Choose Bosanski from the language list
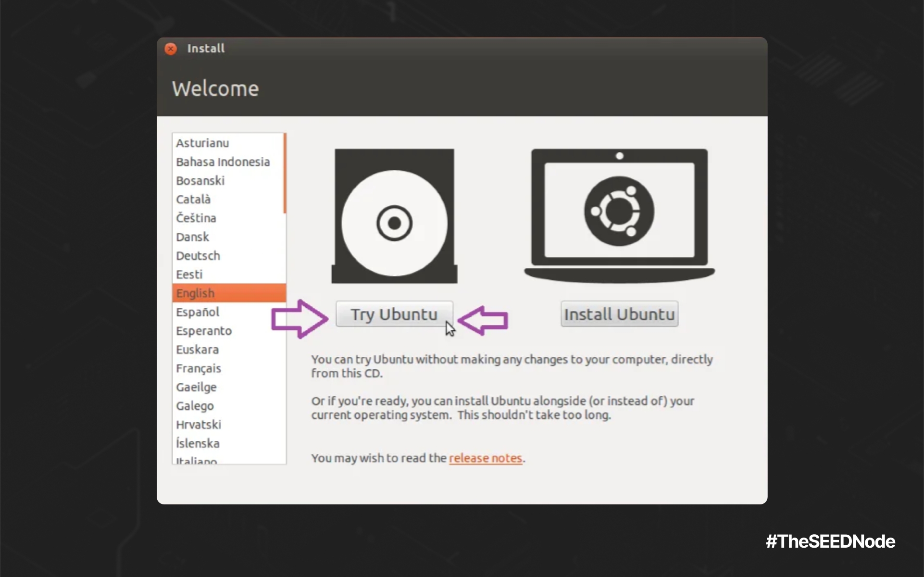The height and width of the screenshot is (577, 924). [x=200, y=181]
